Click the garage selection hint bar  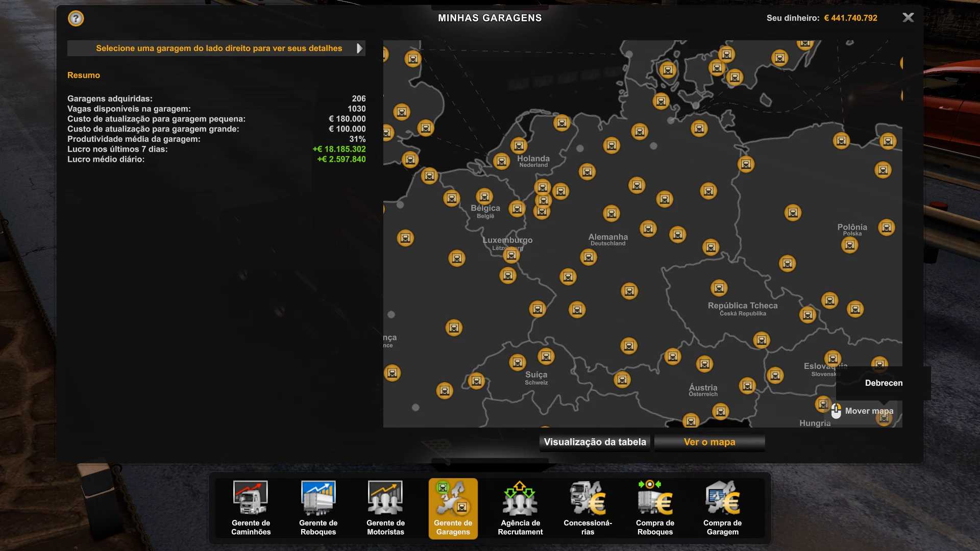click(x=218, y=48)
